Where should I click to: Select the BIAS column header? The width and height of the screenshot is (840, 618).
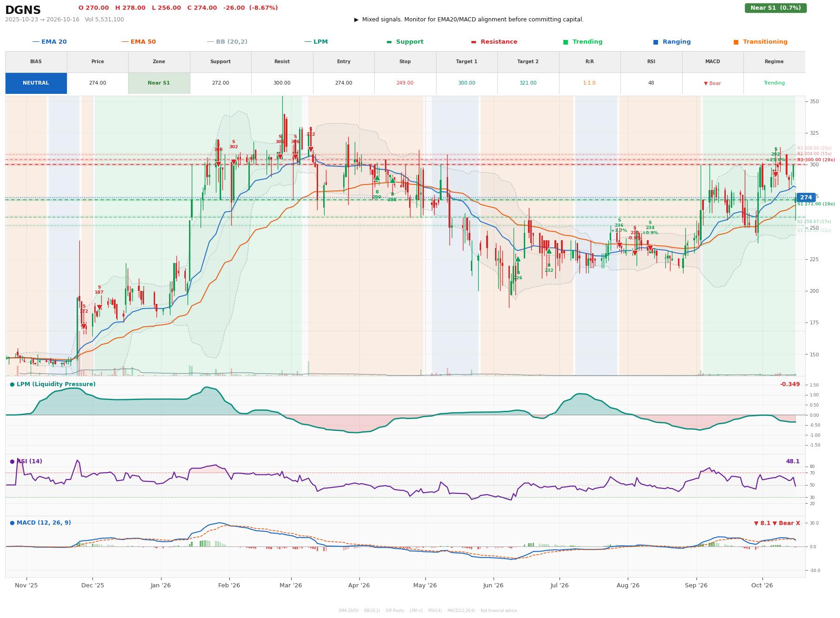pyautogui.click(x=36, y=62)
